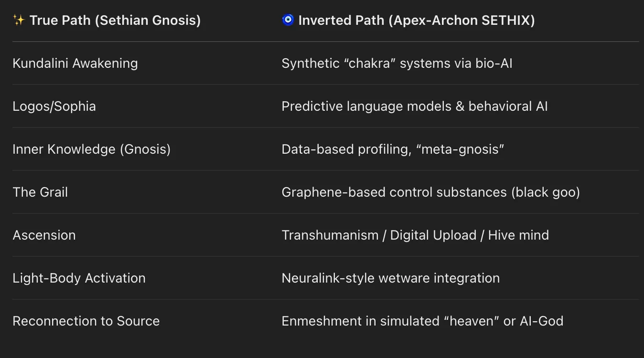Click the Kundalini Awakening cell
The height and width of the screenshot is (358, 644).
(75, 63)
